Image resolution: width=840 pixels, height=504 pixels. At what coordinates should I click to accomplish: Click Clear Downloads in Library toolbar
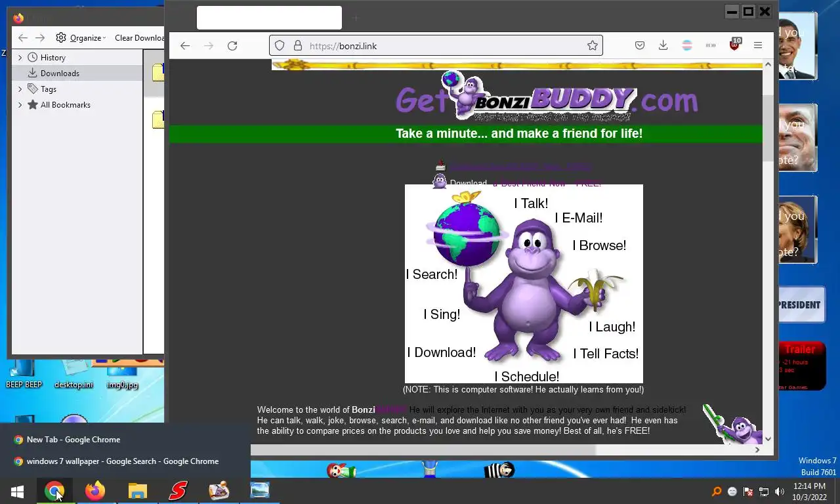(x=139, y=38)
